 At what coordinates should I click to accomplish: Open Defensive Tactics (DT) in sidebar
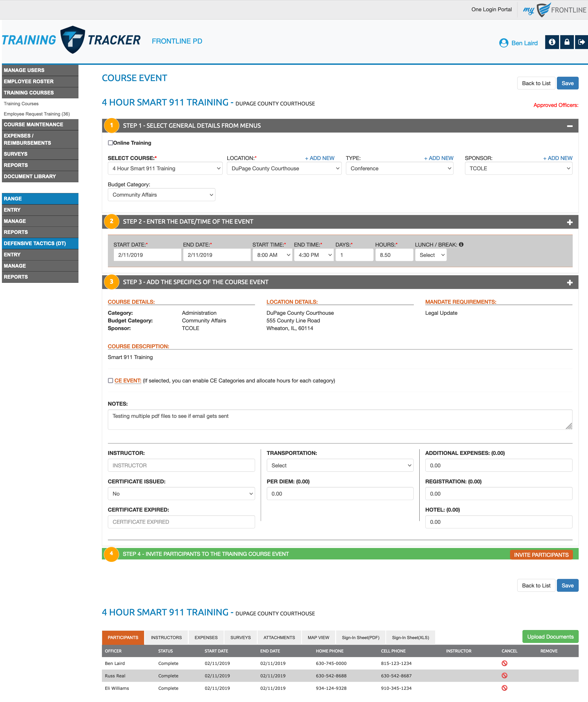(40, 243)
